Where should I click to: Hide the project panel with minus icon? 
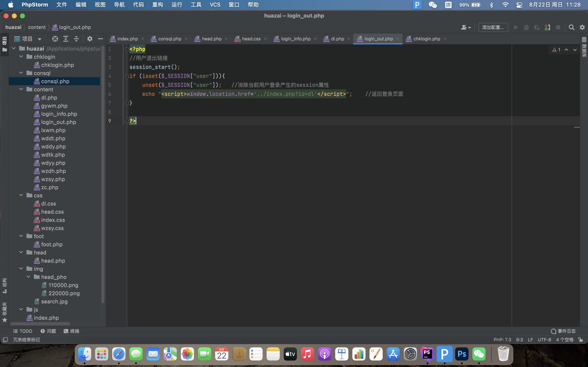click(x=100, y=39)
